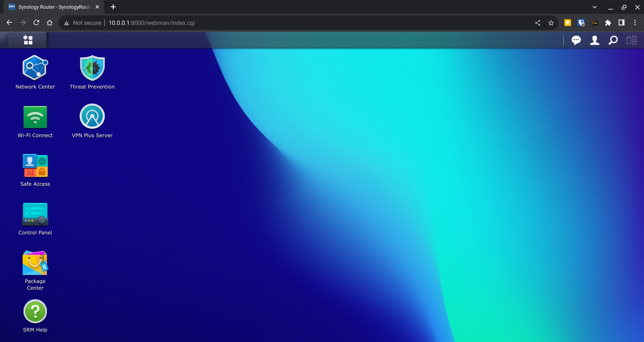Open the SRM search magnifier
This screenshot has height=342, width=644.
click(x=613, y=40)
